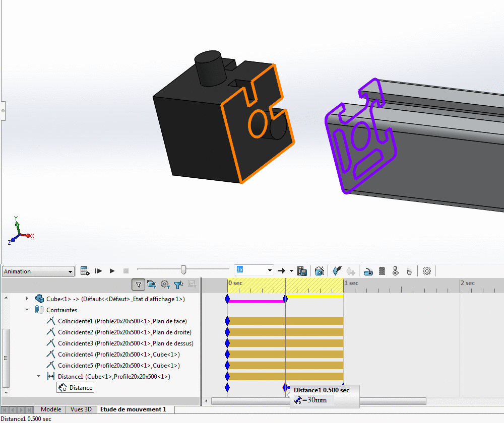Activate the Autokey lightning bolt icon
504x423 pixels.
tap(337, 271)
